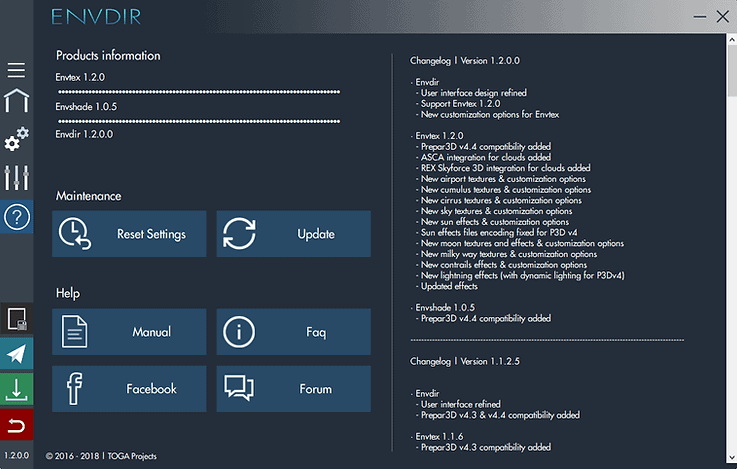
Task: Open the Faq page
Action: point(293,332)
